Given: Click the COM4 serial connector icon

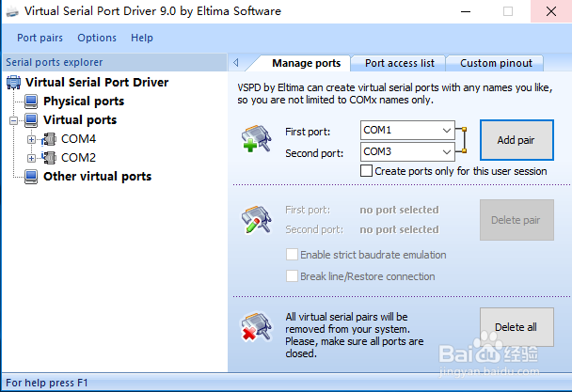Looking at the screenshot, I should (49, 139).
